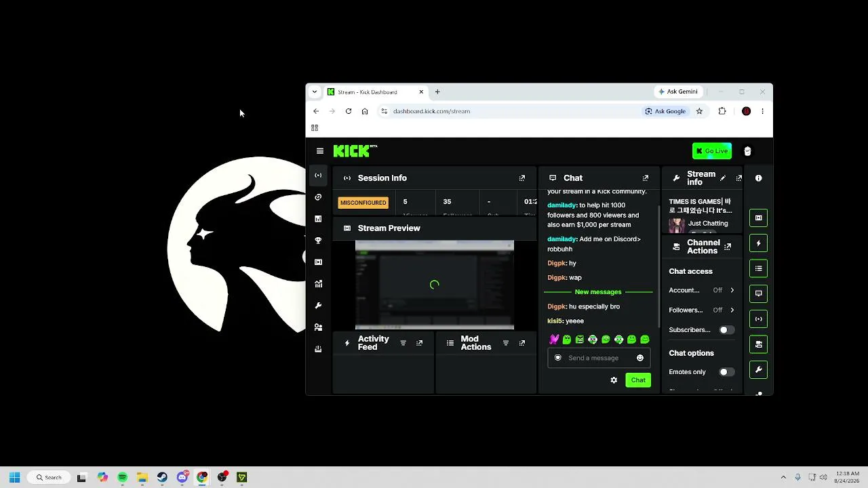Toggle Activity Feed panel via lightning icon

759,243
